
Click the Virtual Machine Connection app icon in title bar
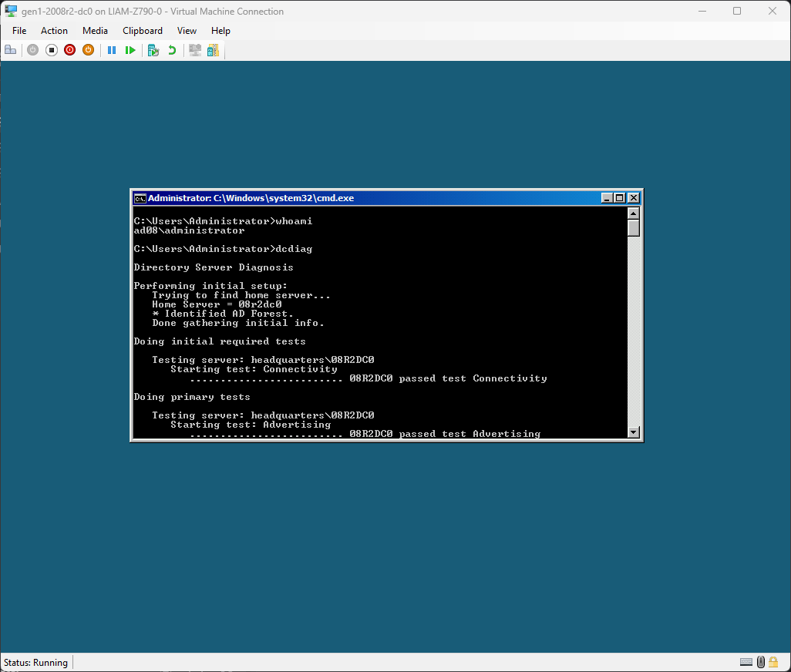[x=11, y=11]
